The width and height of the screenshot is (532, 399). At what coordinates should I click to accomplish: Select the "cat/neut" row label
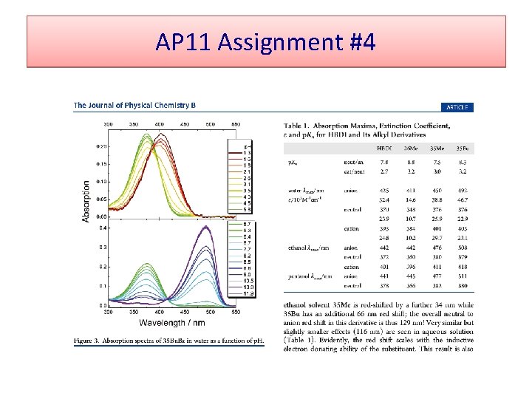point(354,171)
